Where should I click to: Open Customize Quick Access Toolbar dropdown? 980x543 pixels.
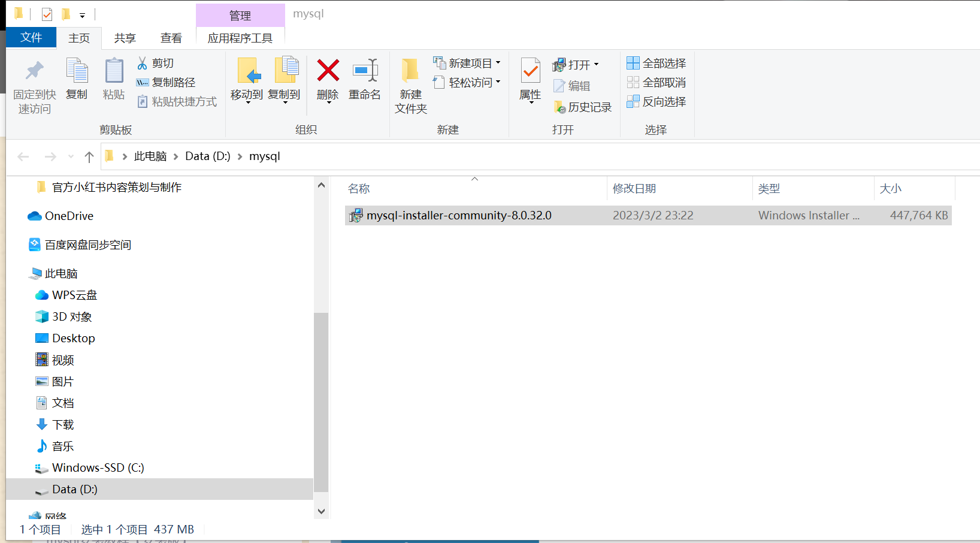coord(83,15)
